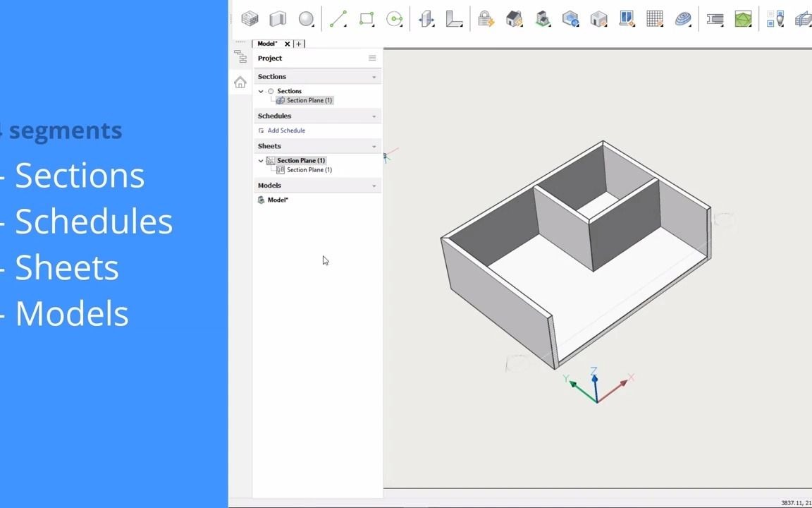Screen dimensions: 812x508
Task: Collapse the Sections tree node
Action: [x=261, y=91]
